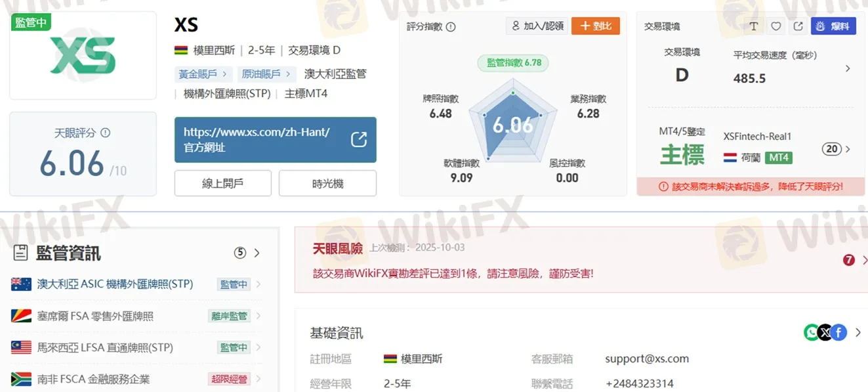Open 澳大利亞 ASIC 機構外匯牌照(STP) entry

115,284
